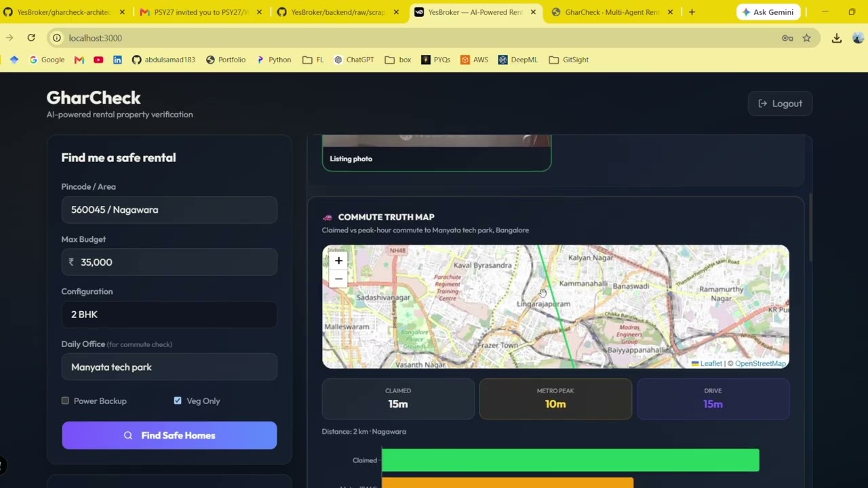Open the Portfolio bookmark
This screenshot has height=488, width=868.
point(226,60)
